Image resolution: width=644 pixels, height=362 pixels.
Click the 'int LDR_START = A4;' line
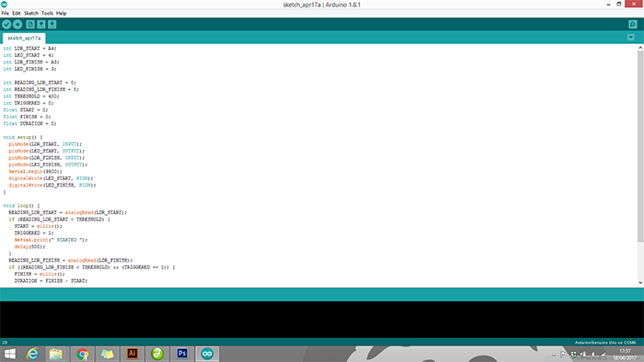coord(29,49)
